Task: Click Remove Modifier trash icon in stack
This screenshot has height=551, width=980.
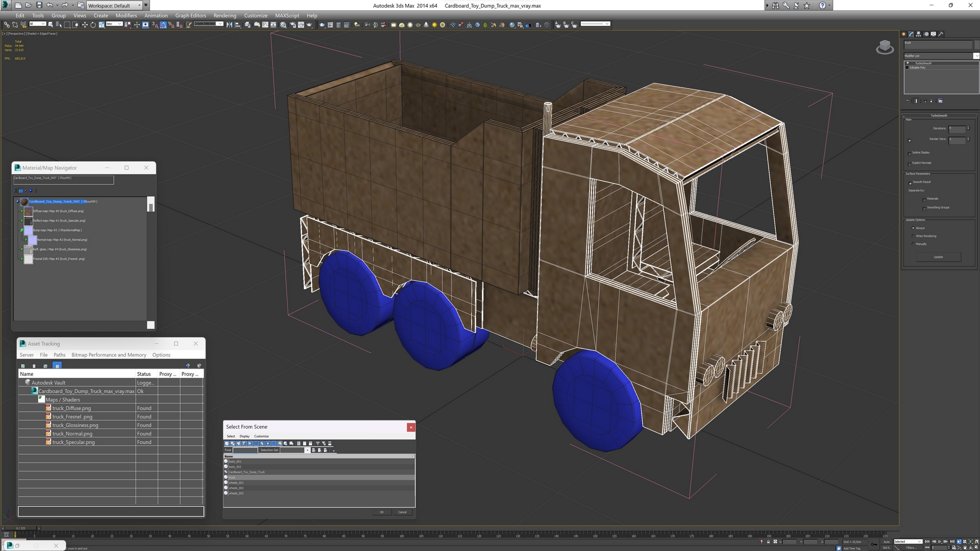Action: 932,101
